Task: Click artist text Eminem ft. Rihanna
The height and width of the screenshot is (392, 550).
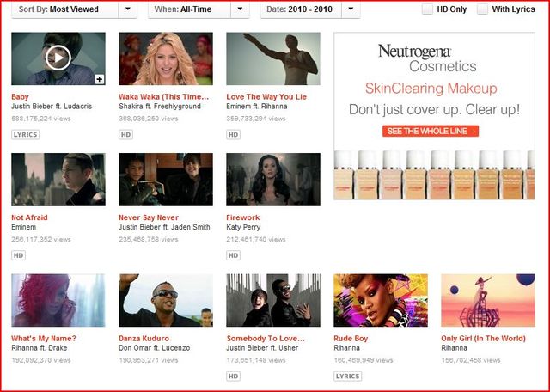Action: click(x=257, y=107)
